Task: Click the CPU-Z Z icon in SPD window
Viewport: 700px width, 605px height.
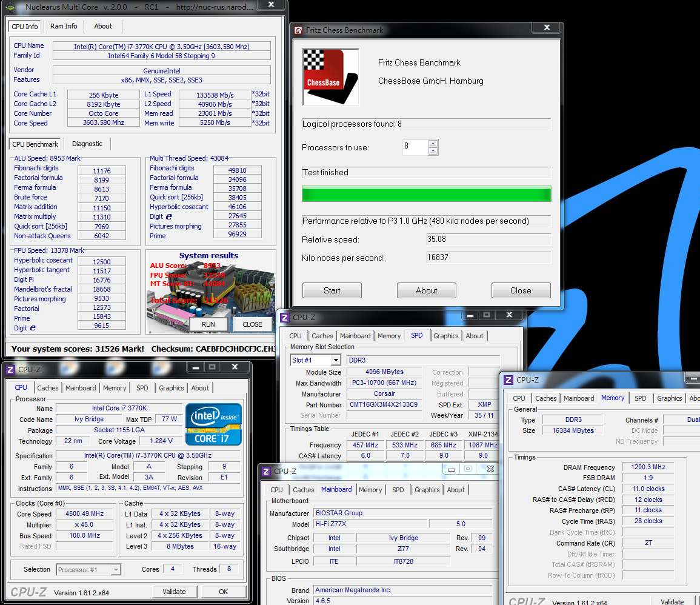Action: click(285, 318)
